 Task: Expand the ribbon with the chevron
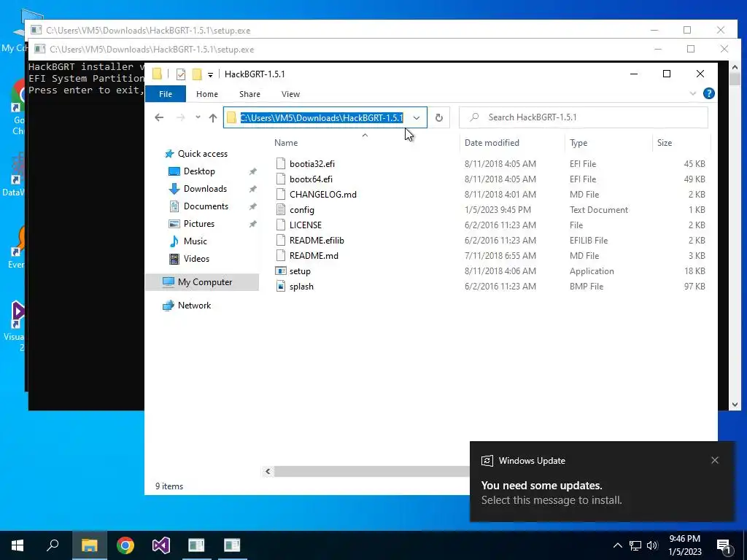[693, 93]
